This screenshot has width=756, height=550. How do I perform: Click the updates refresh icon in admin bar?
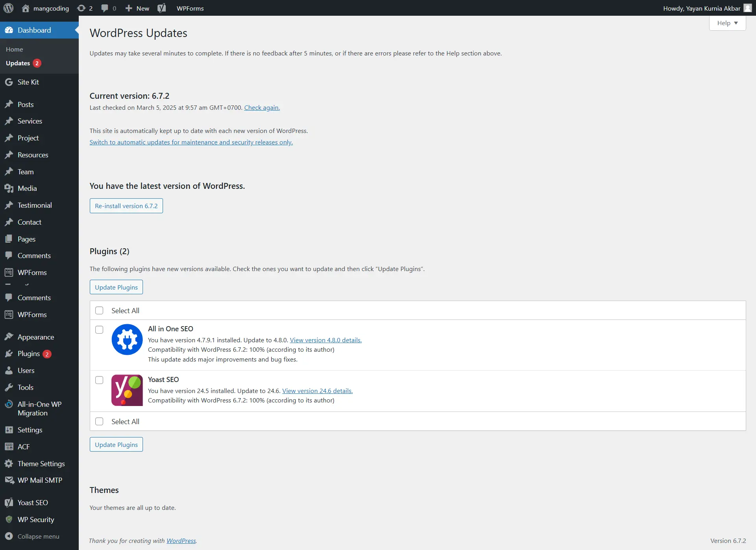coord(82,8)
